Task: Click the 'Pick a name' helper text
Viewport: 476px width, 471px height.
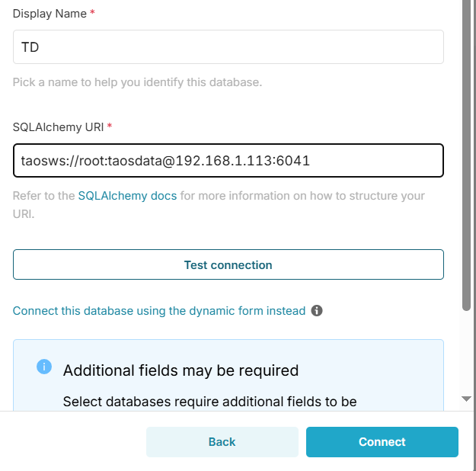Action: point(137,82)
